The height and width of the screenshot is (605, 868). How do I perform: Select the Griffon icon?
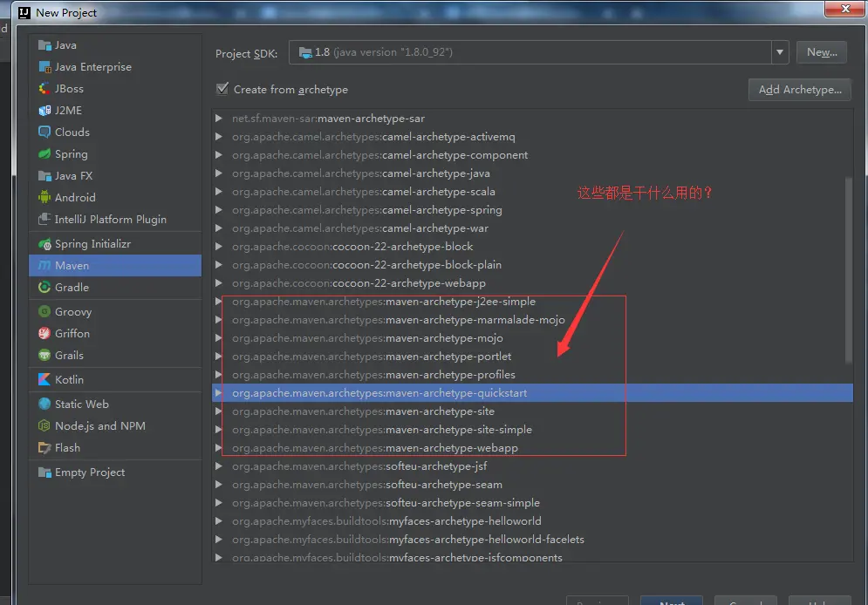pyautogui.click(x=44, y=334)
